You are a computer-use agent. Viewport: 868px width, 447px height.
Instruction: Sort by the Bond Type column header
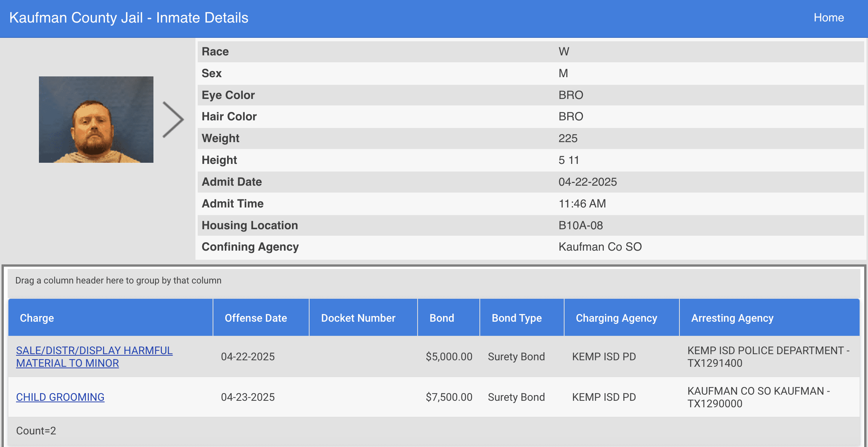pos(516,318)
